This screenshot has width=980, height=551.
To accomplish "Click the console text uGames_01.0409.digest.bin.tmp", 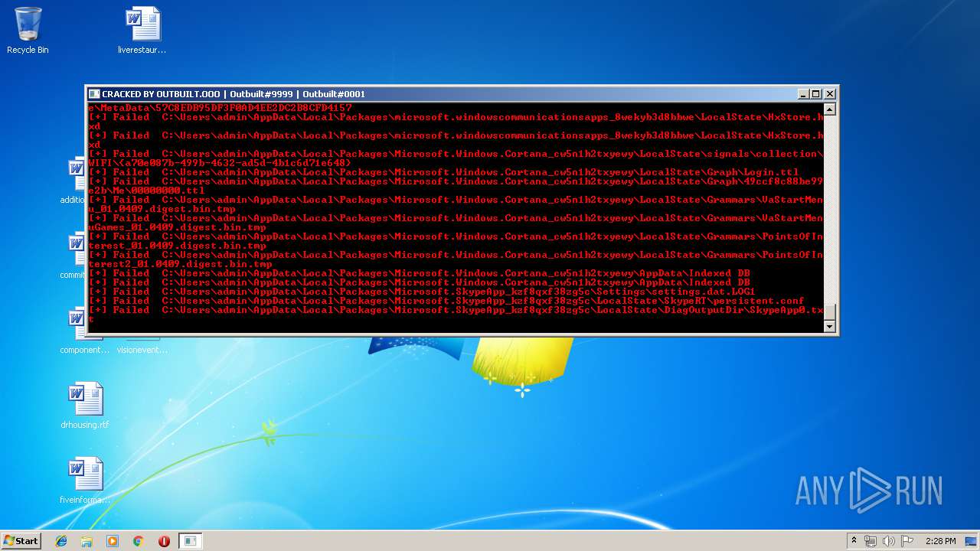I will click(177, 227).
